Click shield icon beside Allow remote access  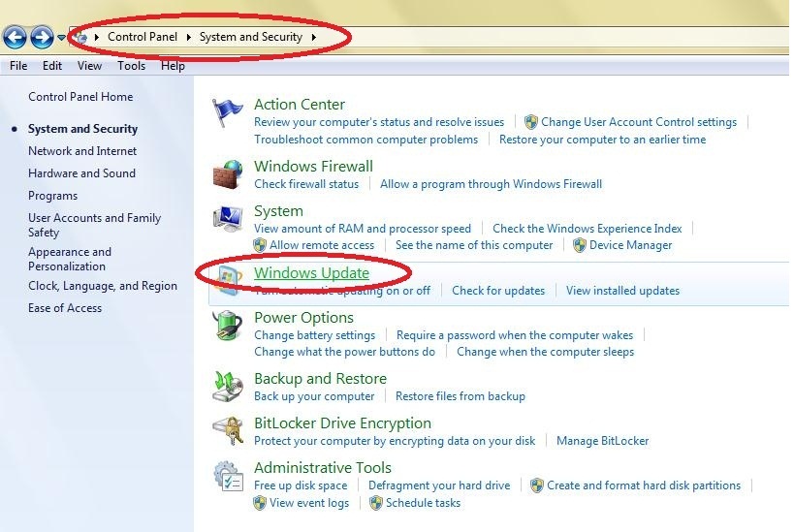coord(260,245)
